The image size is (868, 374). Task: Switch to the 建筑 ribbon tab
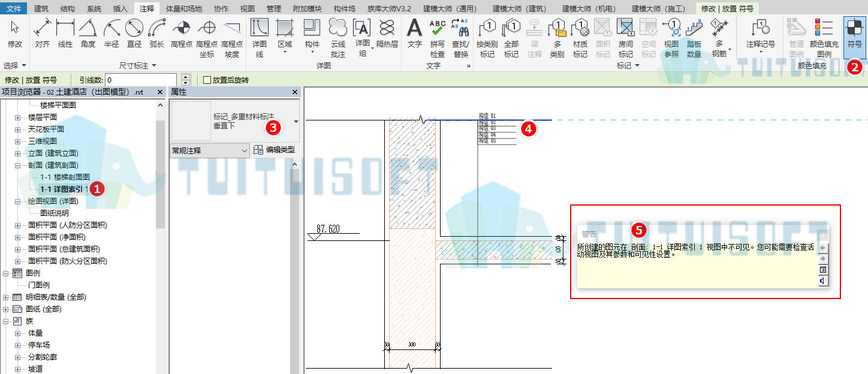[42, 8]
